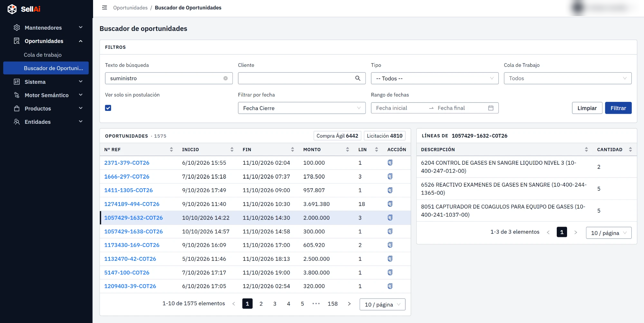Viewport: 644px width, 323px height.
Task: Click copy action icon for 1411-1305-COT26
Action: pyautogui.click(x=390, y=190)
